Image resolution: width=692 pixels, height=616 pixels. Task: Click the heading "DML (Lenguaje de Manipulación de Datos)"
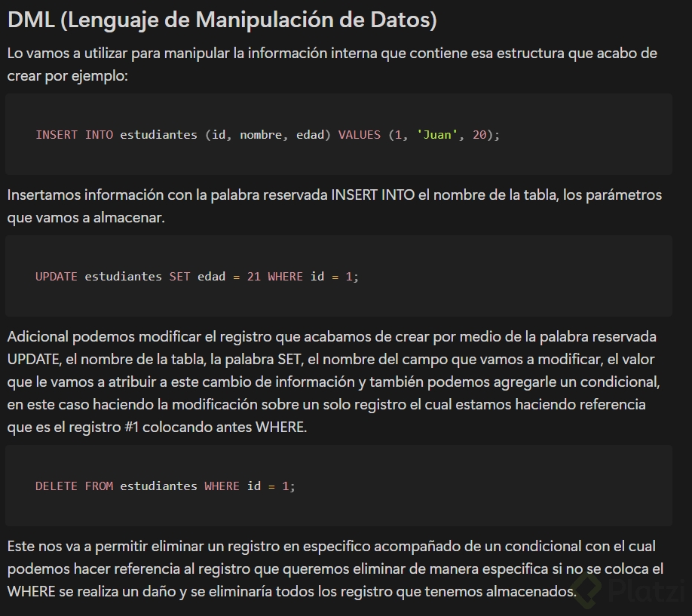tap(222, 20)
